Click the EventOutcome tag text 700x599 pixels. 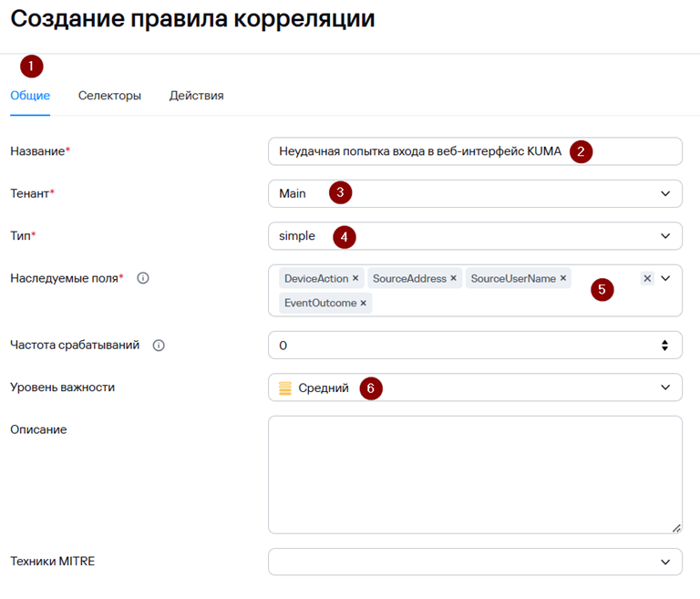click(320, 303)
